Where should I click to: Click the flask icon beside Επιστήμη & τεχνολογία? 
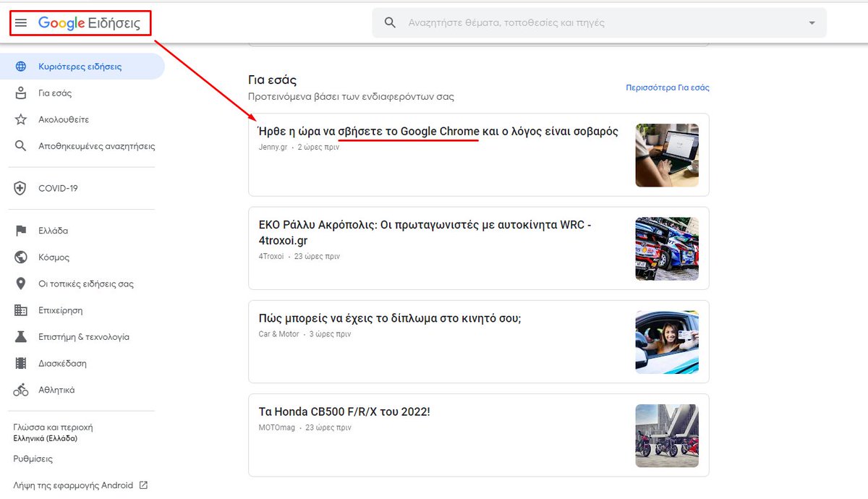[21, 337]
